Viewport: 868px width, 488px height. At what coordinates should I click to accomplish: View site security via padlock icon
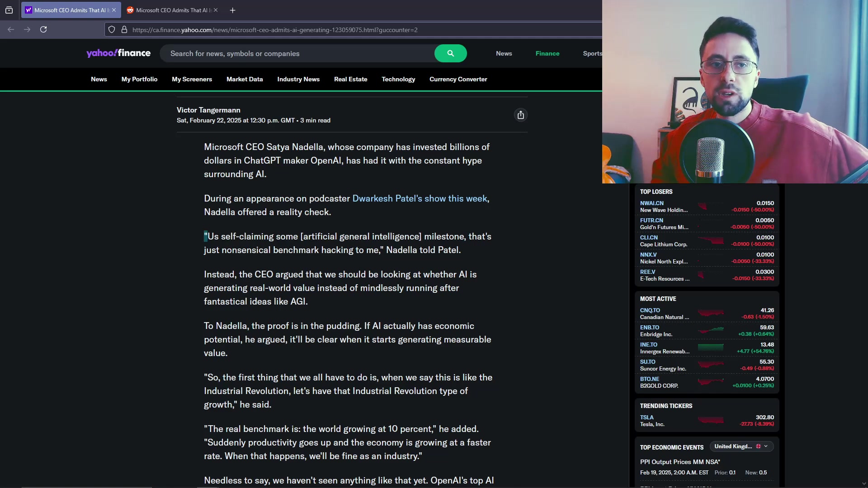(124, 30)
